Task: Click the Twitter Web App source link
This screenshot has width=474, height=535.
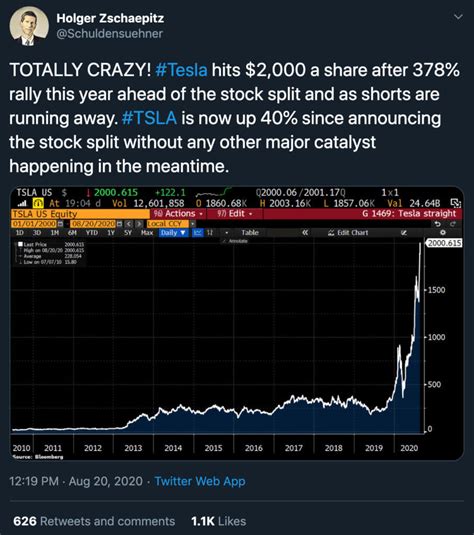Action: coord(200,481)
